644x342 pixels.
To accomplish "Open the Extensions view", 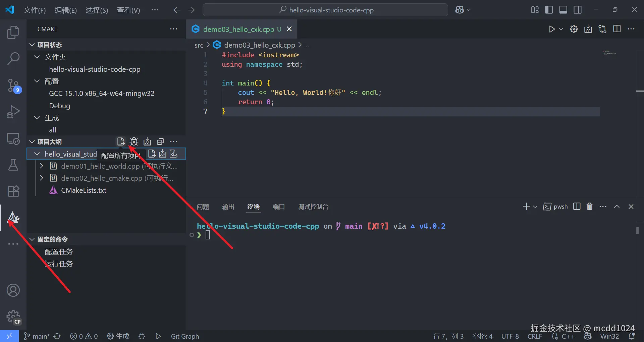I will coord(13,191).
